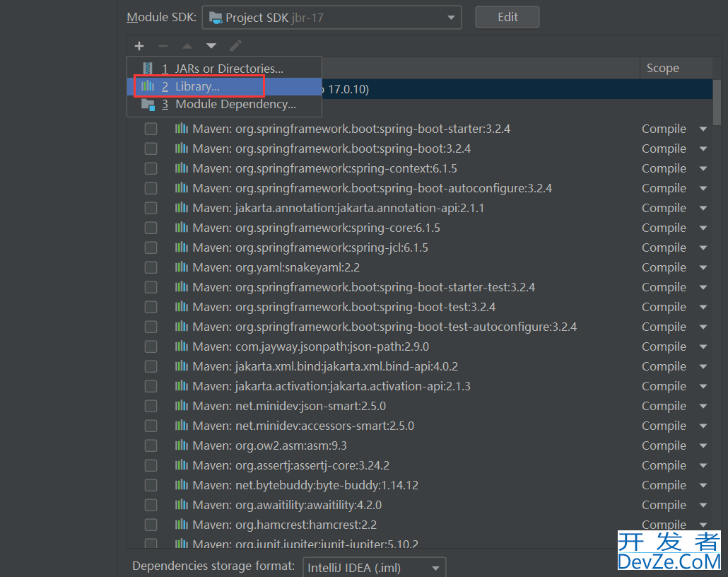Image resolution: width=728 pixels, height=577 pixels.
Task: Click library icon of jakarta.activation-api:2.1.3
Action: point(182,386)
